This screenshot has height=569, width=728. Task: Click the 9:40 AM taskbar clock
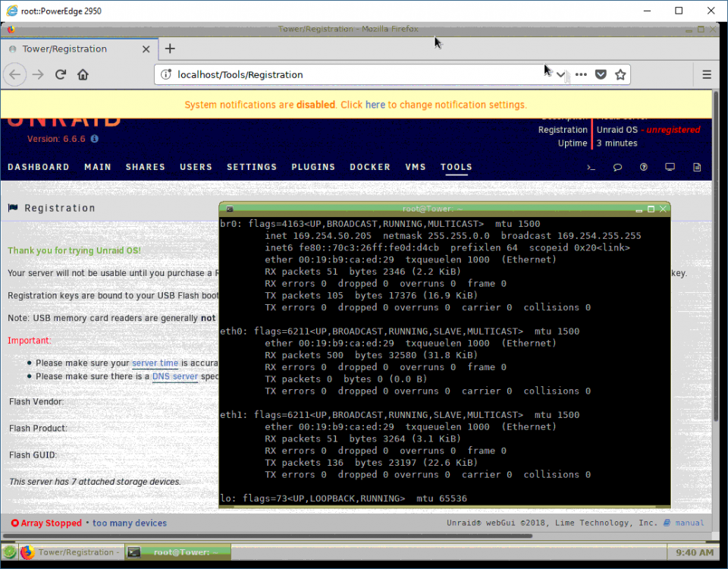(x=695, y=552)
